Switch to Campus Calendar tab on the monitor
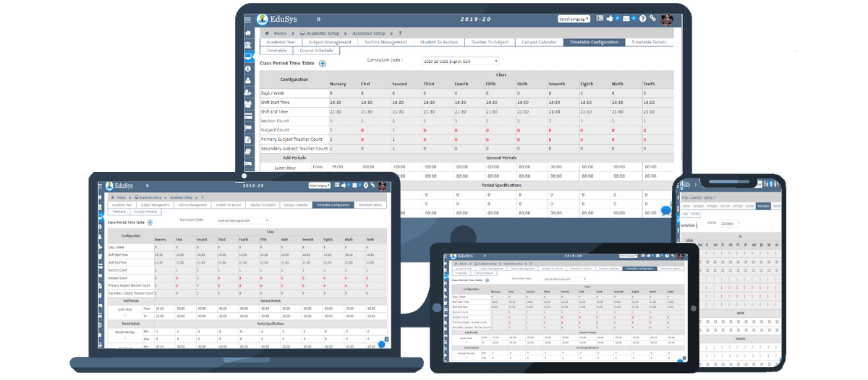The height and width of the screenshot is (380, 868). pos(537,43)
